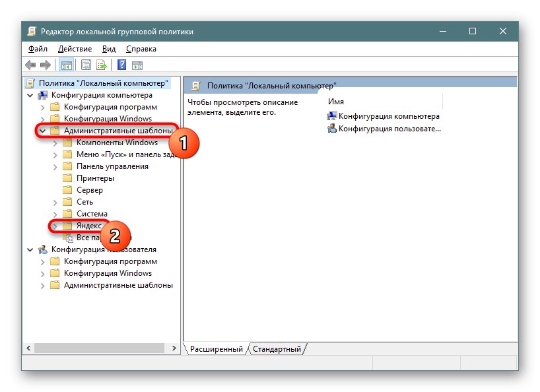Click the scroll icon of the Политика tree root
This screenshot has height=392, width=540.
(30, 83)
